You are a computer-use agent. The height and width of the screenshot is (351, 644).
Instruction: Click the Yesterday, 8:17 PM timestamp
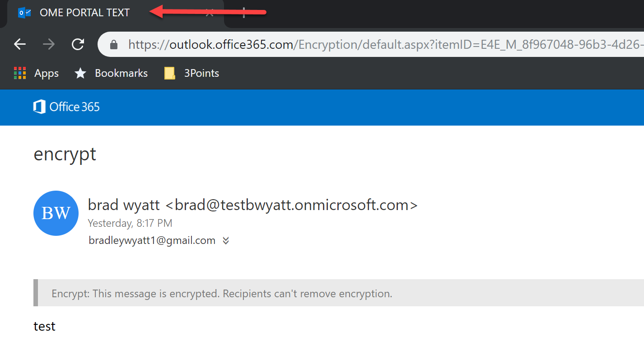130,223
